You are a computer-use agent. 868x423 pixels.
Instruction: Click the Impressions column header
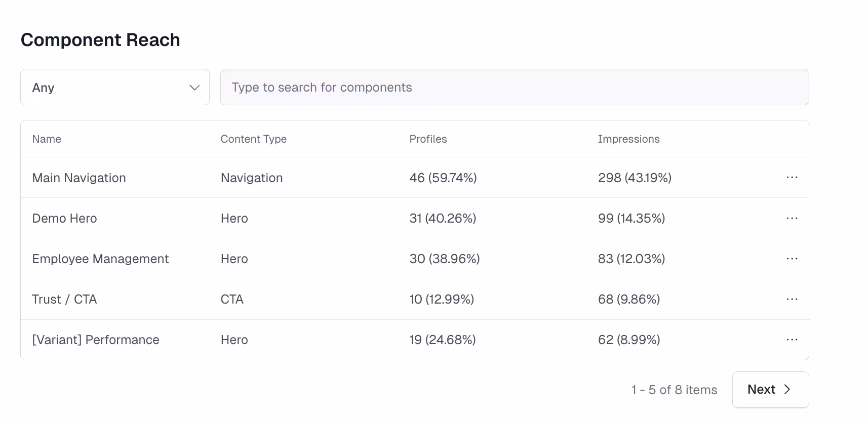pos(628,139)
